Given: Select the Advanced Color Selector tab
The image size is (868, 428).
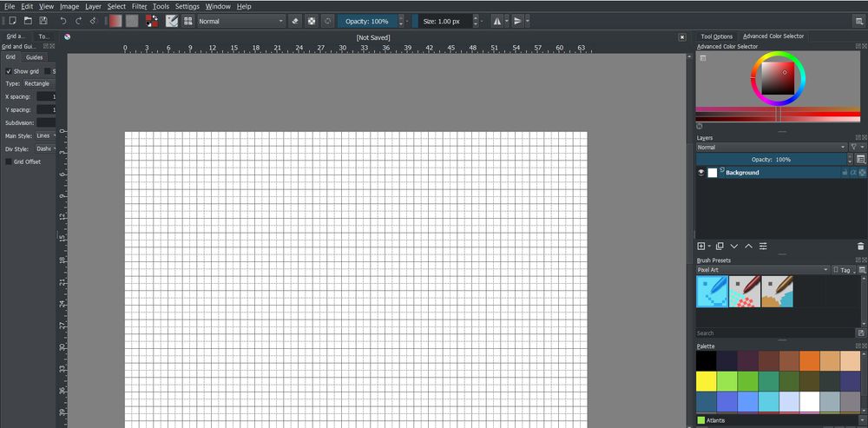Looking at the screenshot, I should click(x=773, y=36).
